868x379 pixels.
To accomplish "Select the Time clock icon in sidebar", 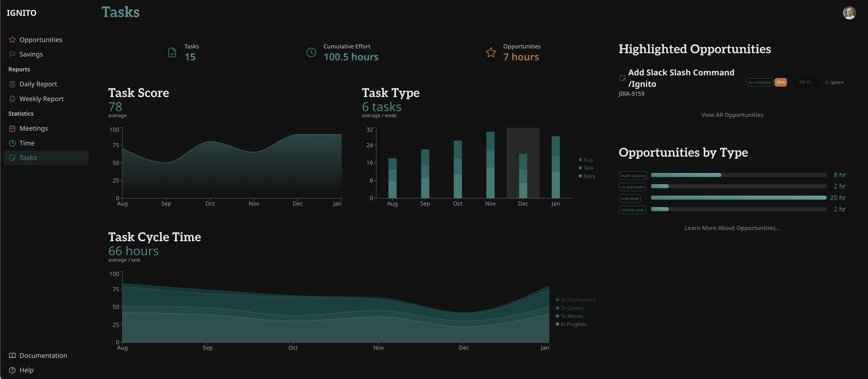I will pos(12,143).
